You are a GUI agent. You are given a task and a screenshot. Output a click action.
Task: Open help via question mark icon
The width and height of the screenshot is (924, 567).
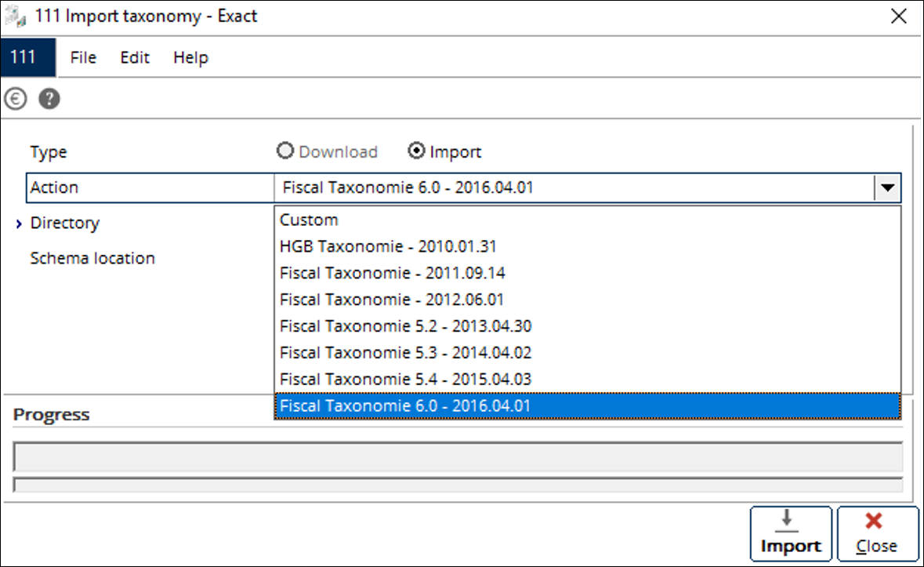[x=49, y=99]
